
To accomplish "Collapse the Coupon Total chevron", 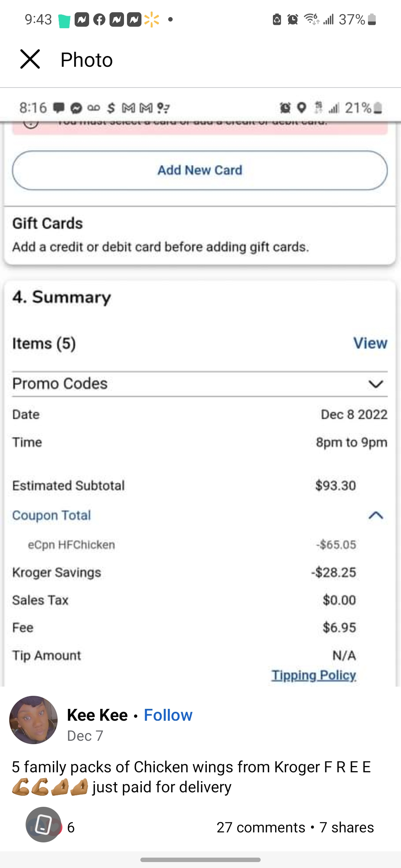I will (x=375, y=515).
